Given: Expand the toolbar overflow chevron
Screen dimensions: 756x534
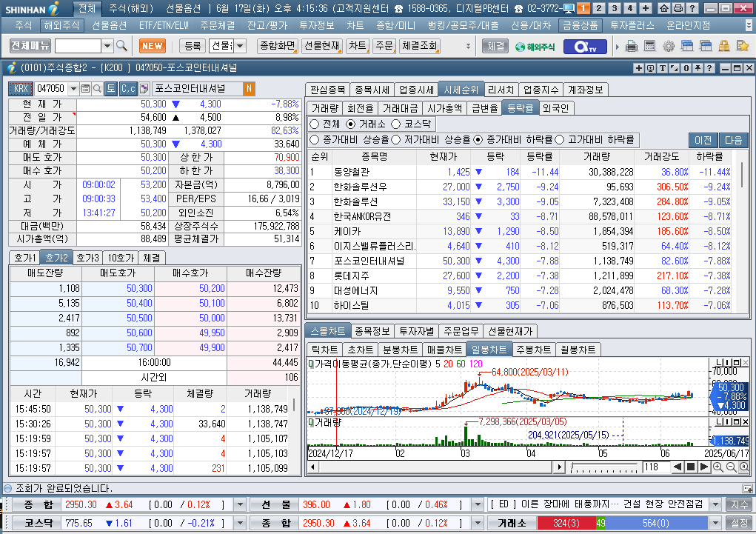Looking at the screenshot, I should pyautogui.click(x=468, y=47).
